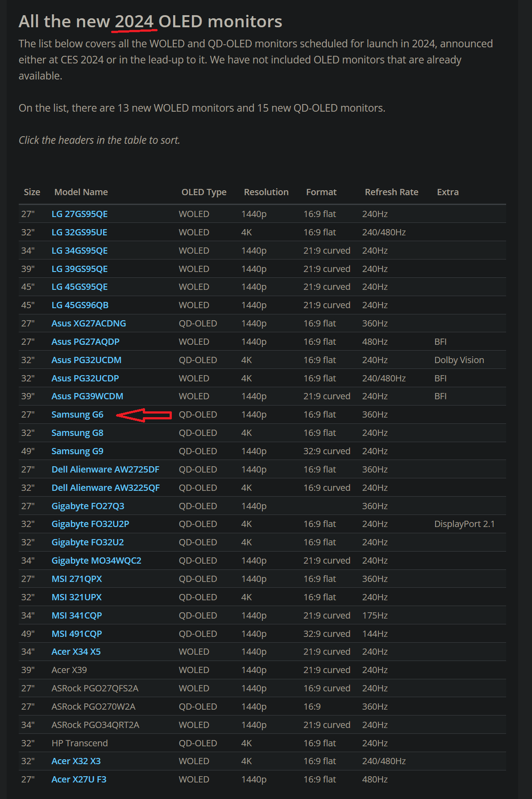Open the Dell Alienware AW3225QF link
Viewport: 532px width, 799px height.
(x=105, y=488)
